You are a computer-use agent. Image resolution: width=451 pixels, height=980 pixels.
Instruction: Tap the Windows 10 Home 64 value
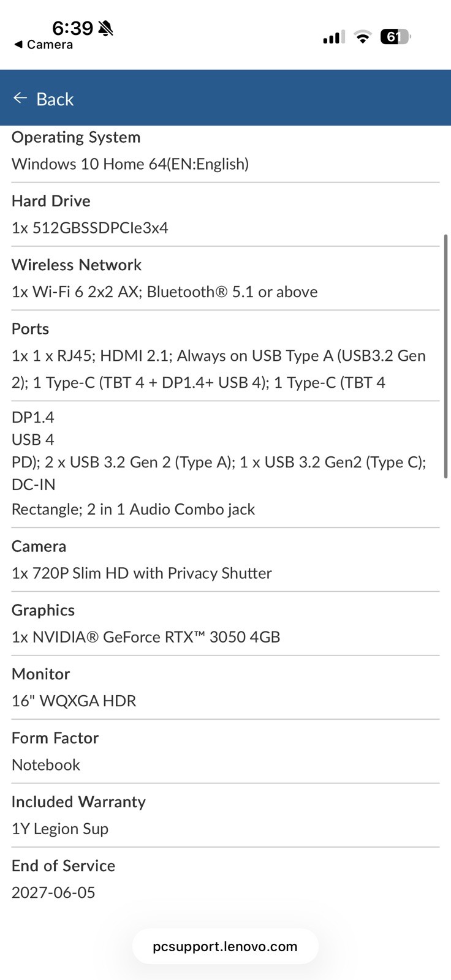click(x=130, y=164)
